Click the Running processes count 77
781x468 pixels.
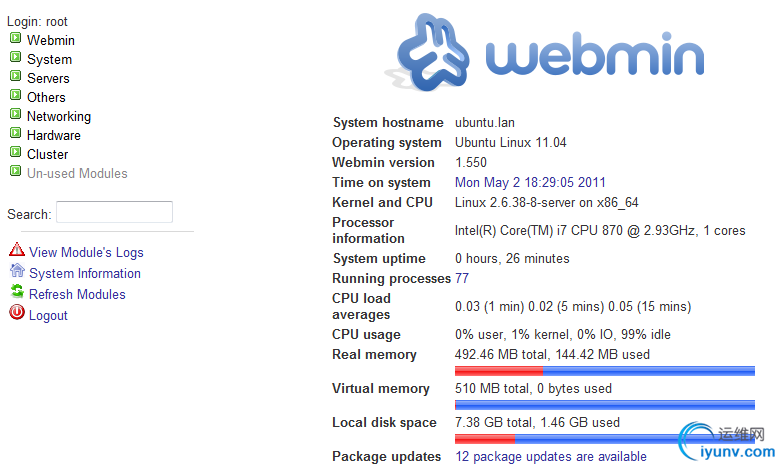[462, 278]
